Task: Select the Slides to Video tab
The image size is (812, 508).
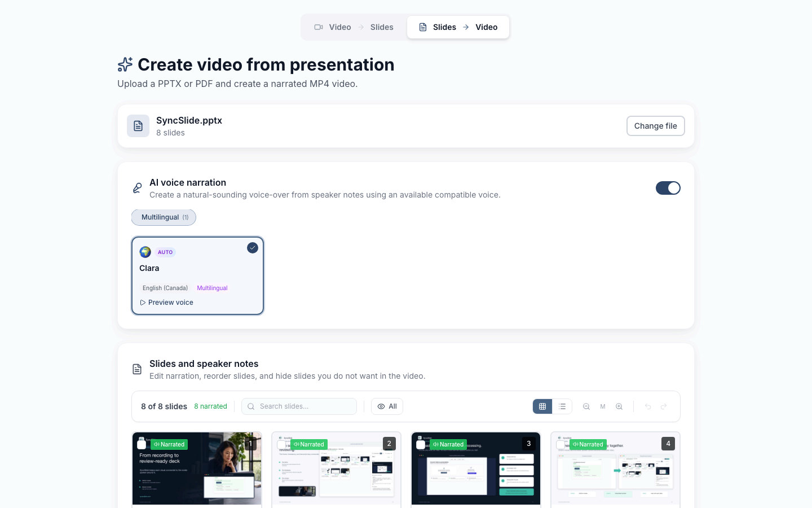Action: pyautogui.click(x=458, y=27)
